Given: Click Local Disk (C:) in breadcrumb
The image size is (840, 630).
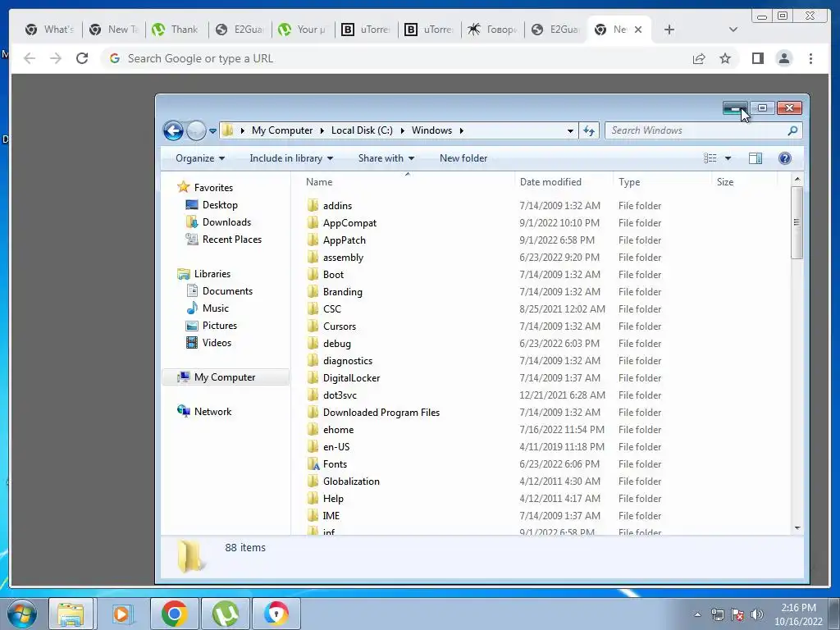Looking at the screenshot, I should tap(362, 130).
